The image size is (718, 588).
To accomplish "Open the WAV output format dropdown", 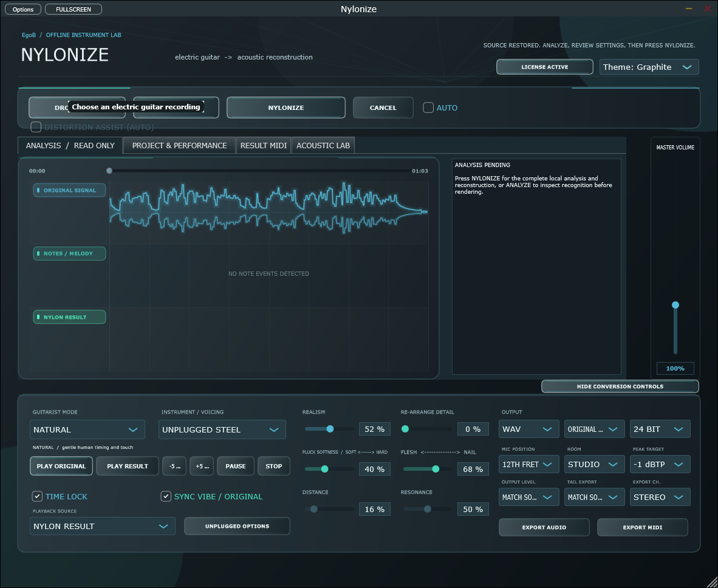I will (x=529, y=429).
